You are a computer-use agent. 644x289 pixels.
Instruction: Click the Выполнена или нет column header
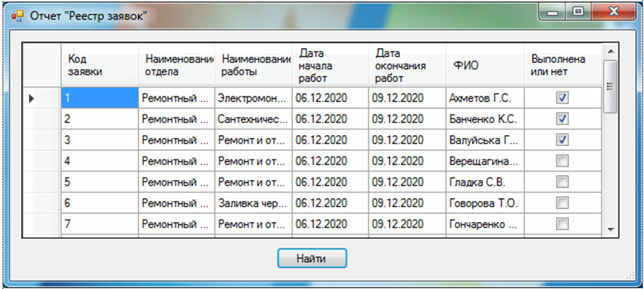pos(563,65)
